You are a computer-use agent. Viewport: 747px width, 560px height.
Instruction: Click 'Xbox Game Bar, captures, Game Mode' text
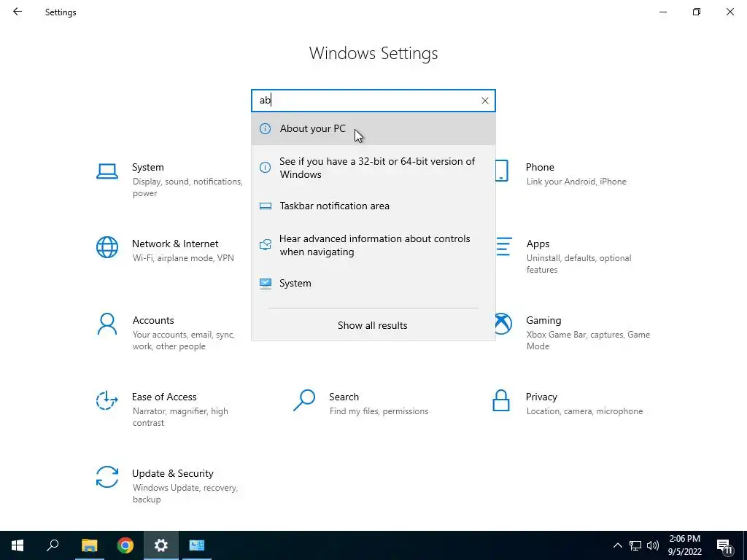[589, 340]
